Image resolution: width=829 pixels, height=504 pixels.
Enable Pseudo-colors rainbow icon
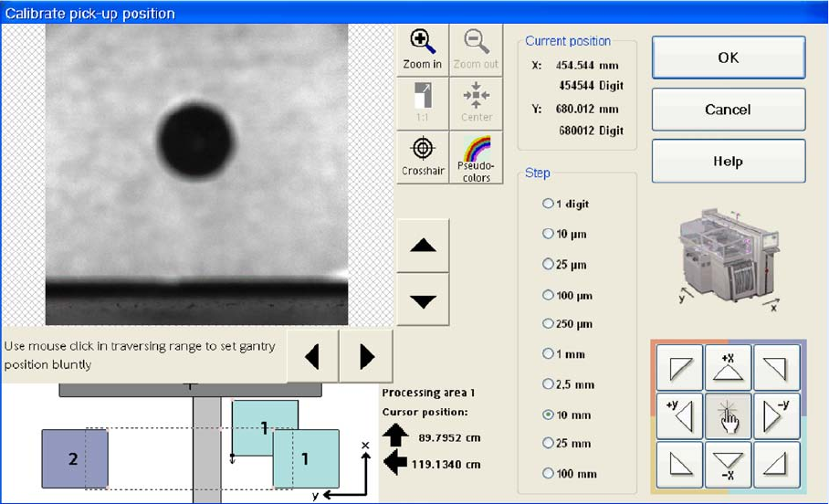(476, 156)
